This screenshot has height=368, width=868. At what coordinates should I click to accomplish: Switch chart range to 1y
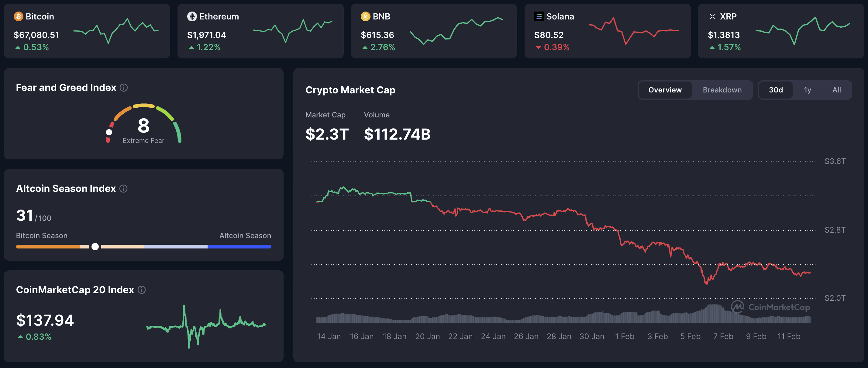(x=807, y=90)
